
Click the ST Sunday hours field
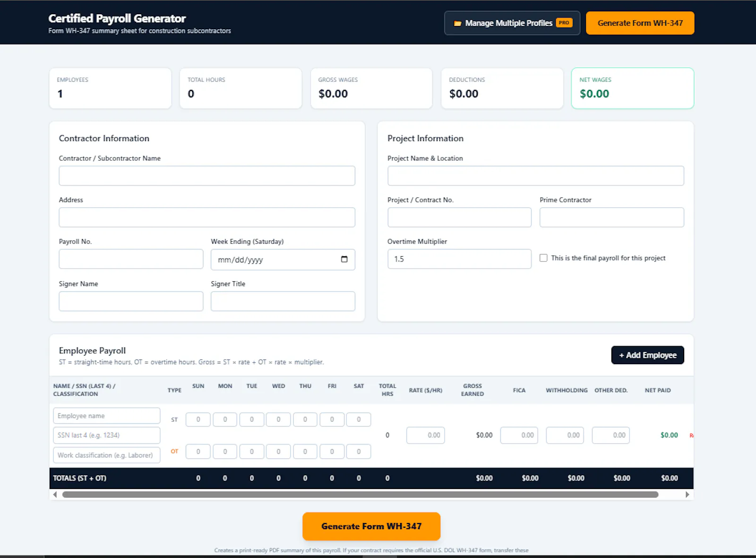(198, 419)
